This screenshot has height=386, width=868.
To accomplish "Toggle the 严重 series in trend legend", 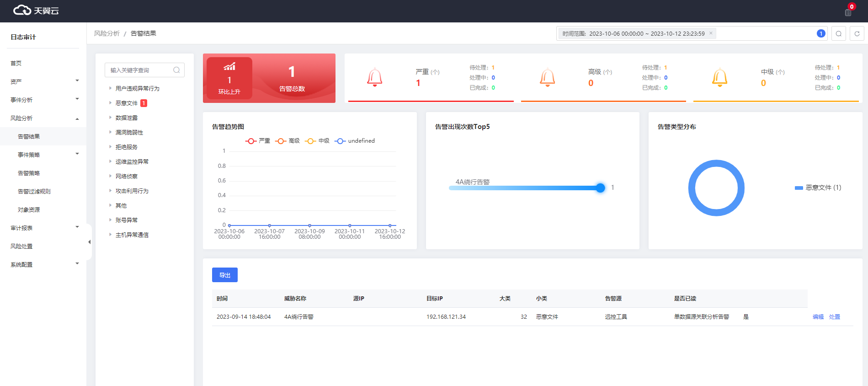I will pos(258,141).
